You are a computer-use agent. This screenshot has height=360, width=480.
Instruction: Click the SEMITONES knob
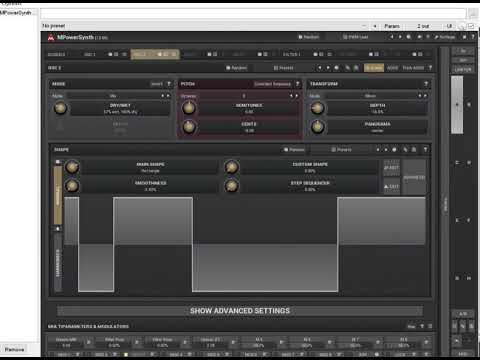[189, 108]
